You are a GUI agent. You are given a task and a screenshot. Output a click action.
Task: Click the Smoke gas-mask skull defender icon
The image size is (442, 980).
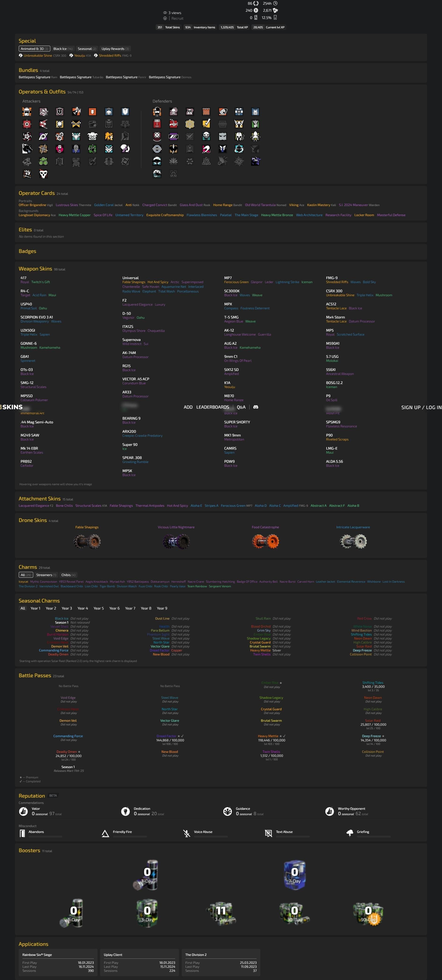coord(173,111)
